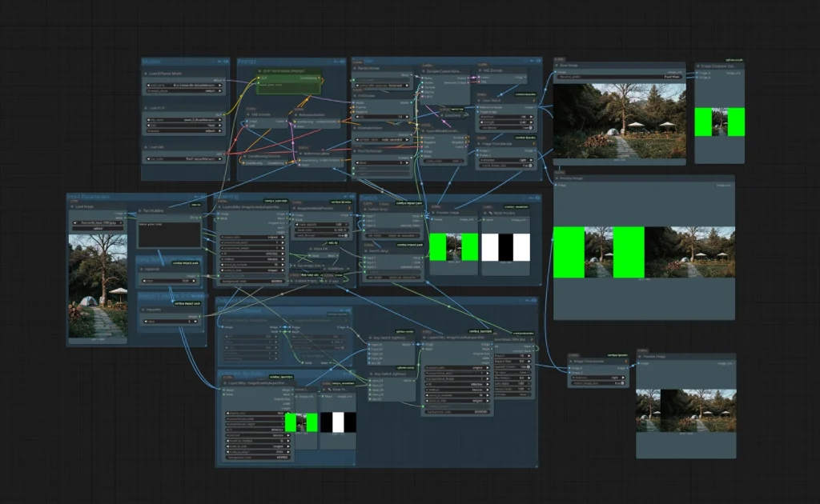
Task: Collapse the Load Image node
Action: pos(70,206)
